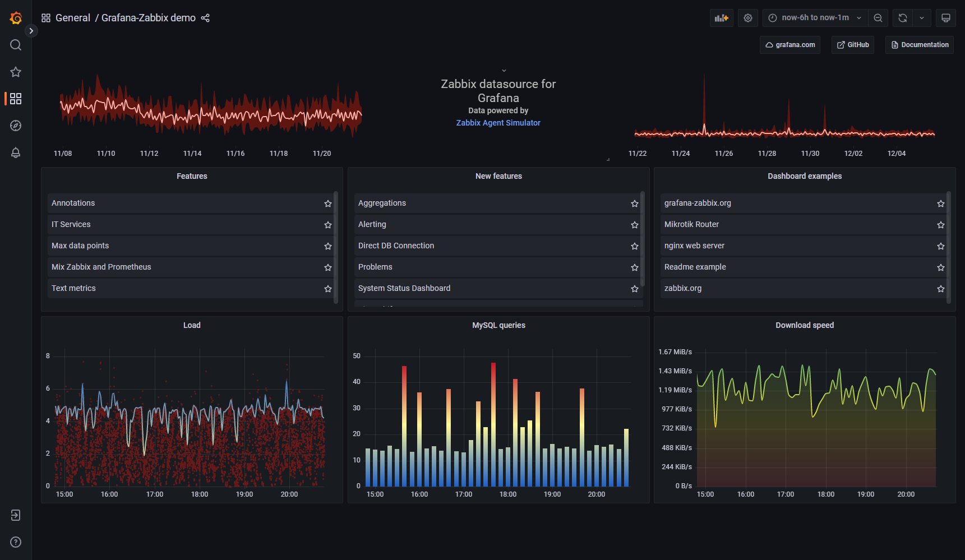Open the Annotations dashboard row
Screen dimensions: 965x560
191,203
